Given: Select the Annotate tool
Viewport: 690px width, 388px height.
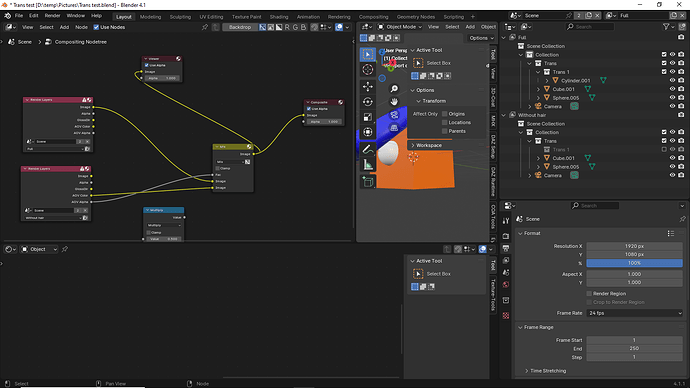Looking at the screenshot, I should pyautogui.click(x=367, y=150).
